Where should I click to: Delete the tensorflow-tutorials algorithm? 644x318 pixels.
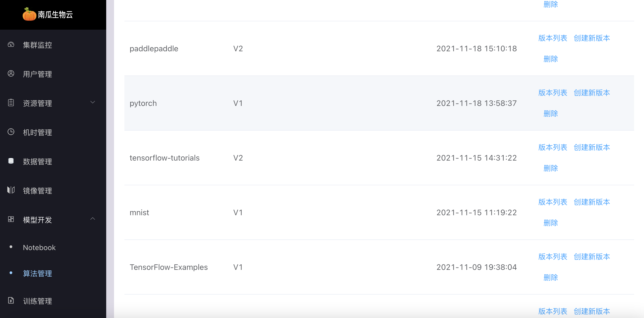pos(551,168)
